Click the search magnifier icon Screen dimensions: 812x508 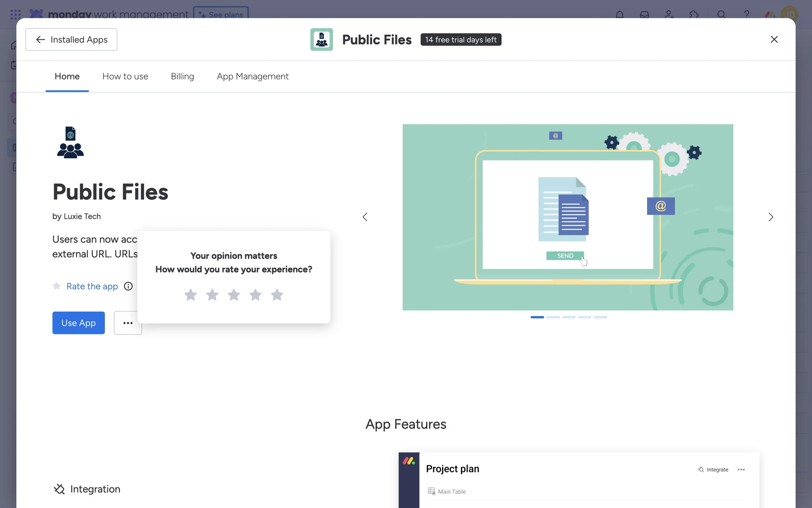[721, 14]
